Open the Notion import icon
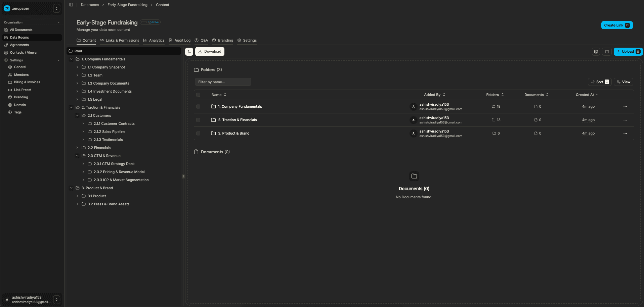644x307 pixels. point(596,51)
